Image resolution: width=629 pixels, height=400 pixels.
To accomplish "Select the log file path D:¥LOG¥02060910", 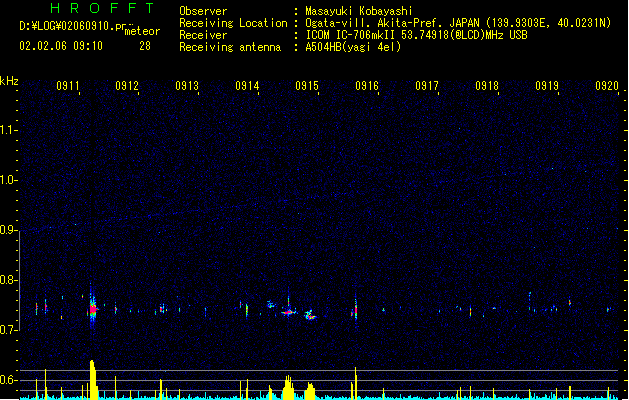I will pyautogui.click(x=72, y=26).
